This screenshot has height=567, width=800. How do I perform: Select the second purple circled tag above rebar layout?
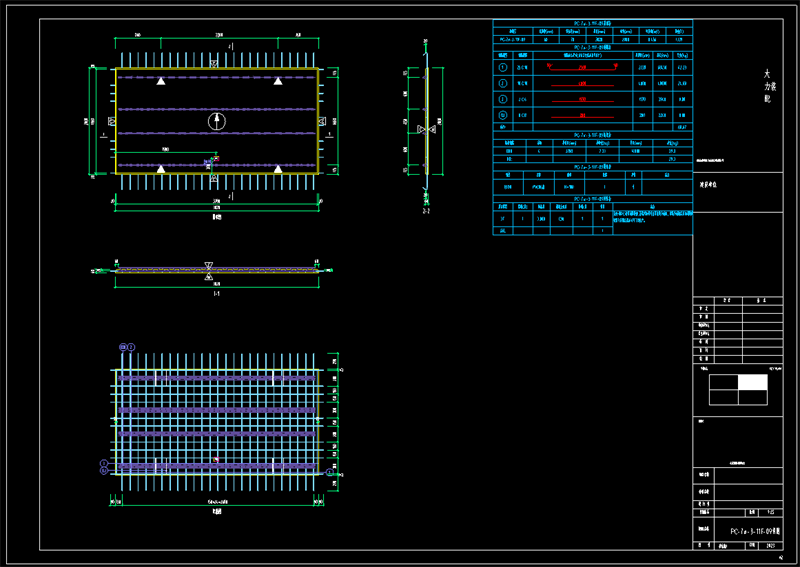(x=131, y=347)
